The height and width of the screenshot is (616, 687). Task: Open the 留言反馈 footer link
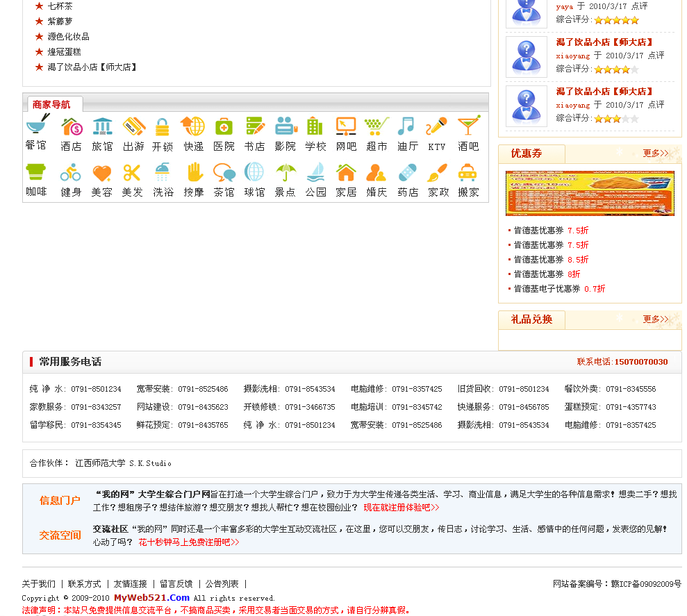[176, 584]
